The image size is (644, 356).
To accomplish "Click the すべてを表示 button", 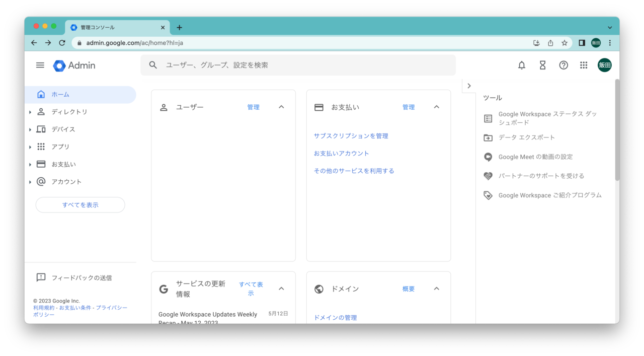I will click(x=80, y=205).
